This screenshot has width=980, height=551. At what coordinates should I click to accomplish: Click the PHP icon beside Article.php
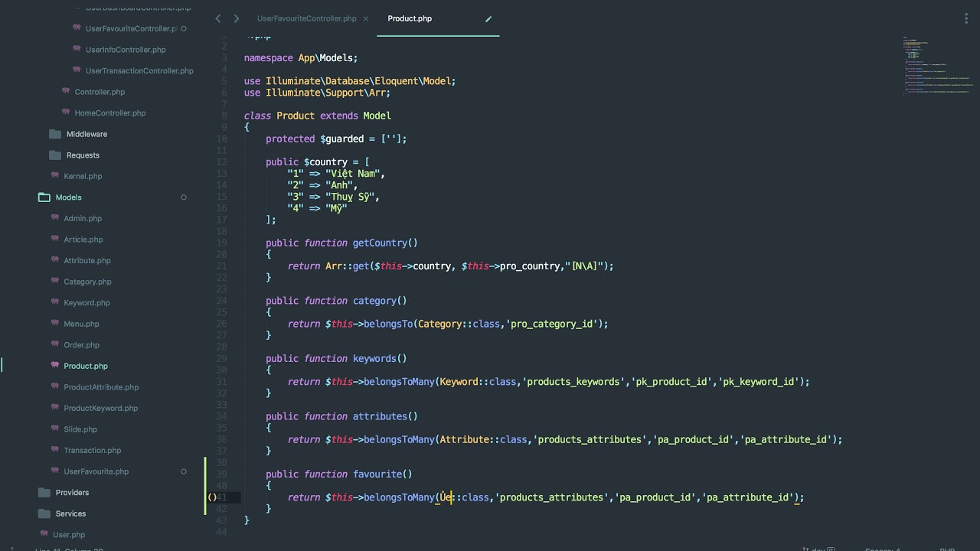(55, 239)
